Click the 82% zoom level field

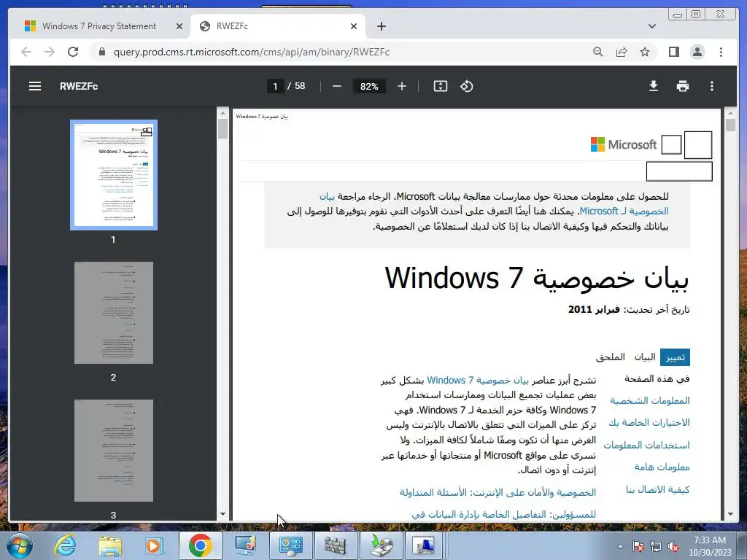click(369, 86)
